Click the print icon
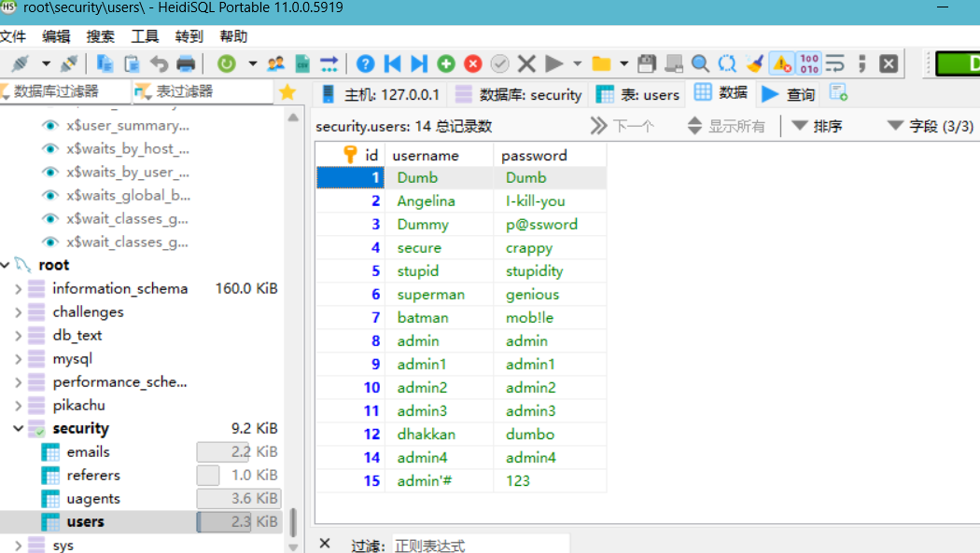The image size is (980, 553). pyautogui.click(x=186, y=63)
